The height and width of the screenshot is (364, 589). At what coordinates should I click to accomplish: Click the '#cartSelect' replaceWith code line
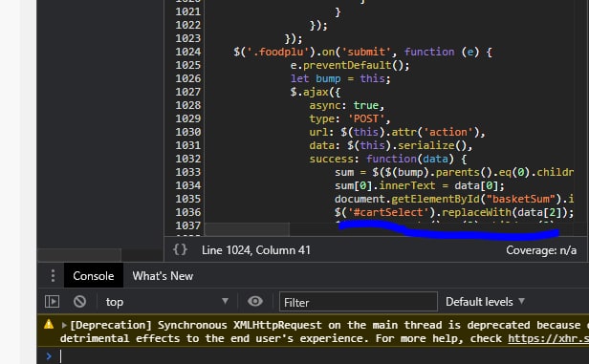click(x=454, y=212)
